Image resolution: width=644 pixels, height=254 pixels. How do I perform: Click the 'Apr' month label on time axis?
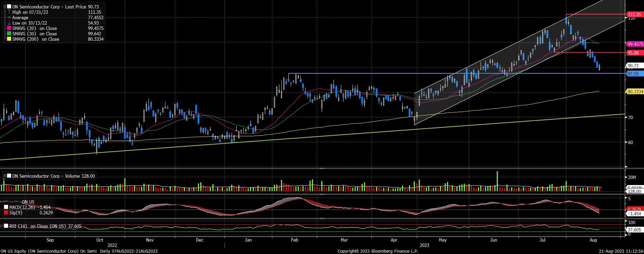tap(394, 240)
